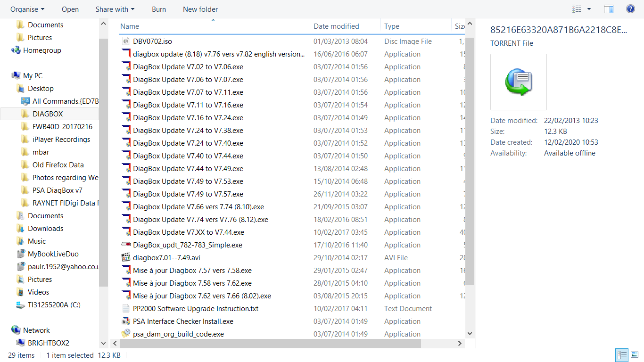Click the MyBookLiveDuo device icon
The height and width of the screenshot is (362, 644).
point(21,254)
